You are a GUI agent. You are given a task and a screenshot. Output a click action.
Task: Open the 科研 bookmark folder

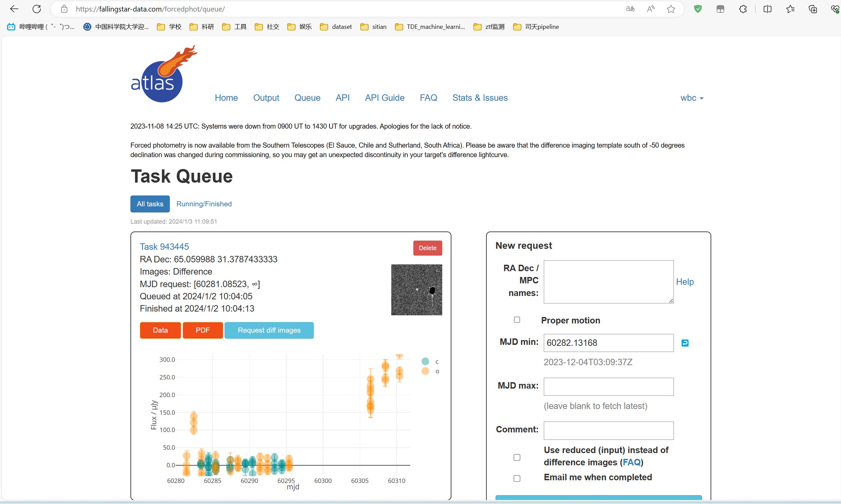click(x=202, y=26)
